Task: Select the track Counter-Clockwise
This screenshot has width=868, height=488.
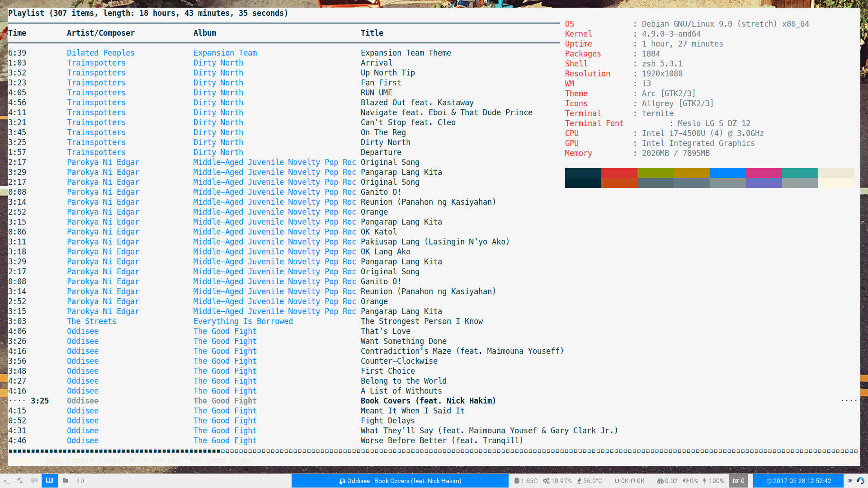Action: click(x=399, y=361)
